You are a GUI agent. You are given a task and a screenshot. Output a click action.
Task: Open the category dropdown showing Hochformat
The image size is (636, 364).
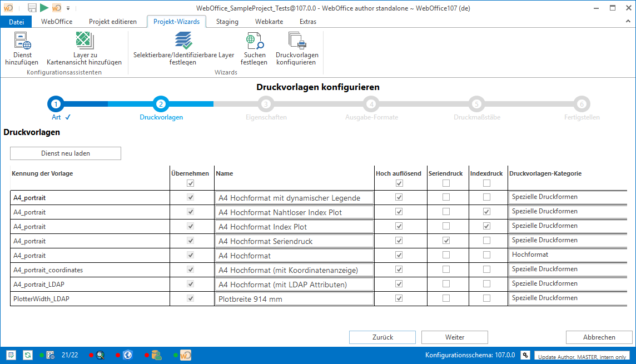coord(567,255)
